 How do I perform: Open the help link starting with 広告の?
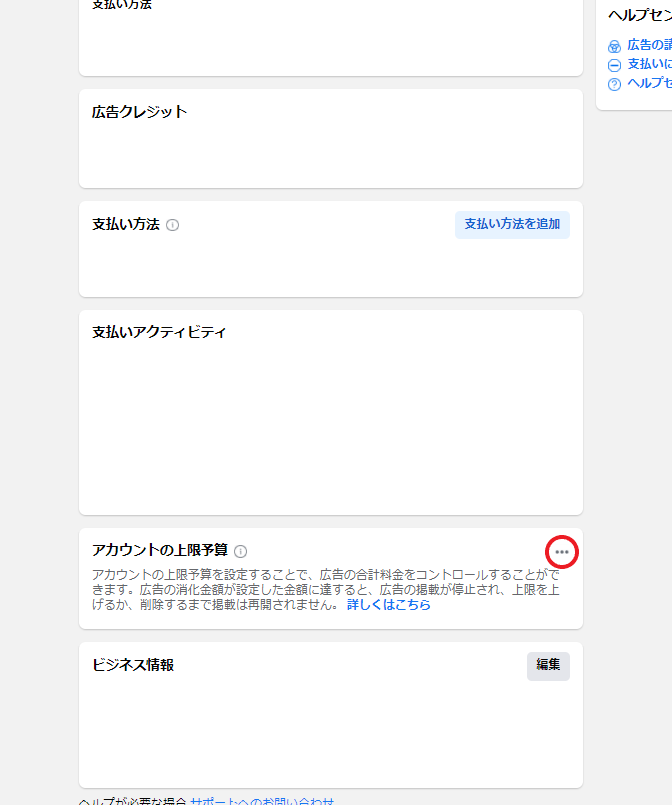tap(649, 45)
